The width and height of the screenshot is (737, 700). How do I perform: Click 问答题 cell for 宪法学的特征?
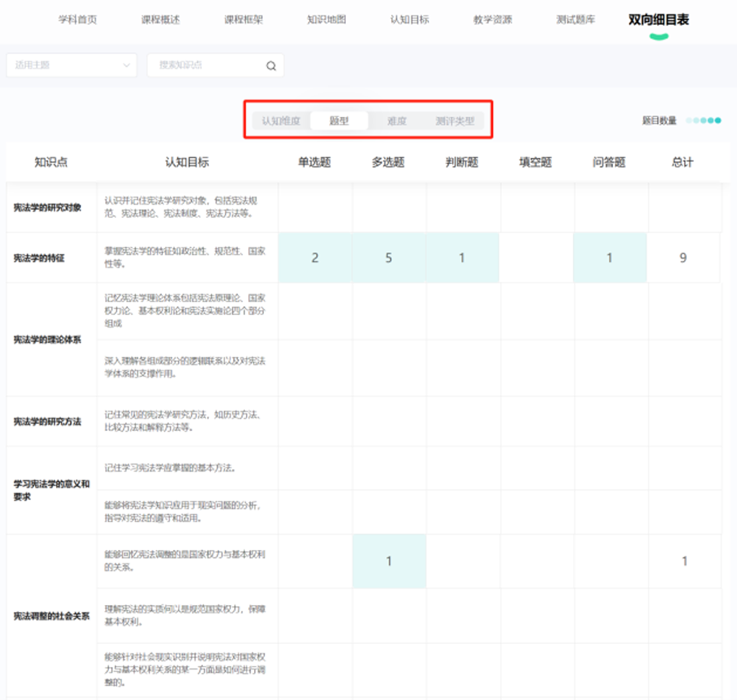click(x=609, y=258)
